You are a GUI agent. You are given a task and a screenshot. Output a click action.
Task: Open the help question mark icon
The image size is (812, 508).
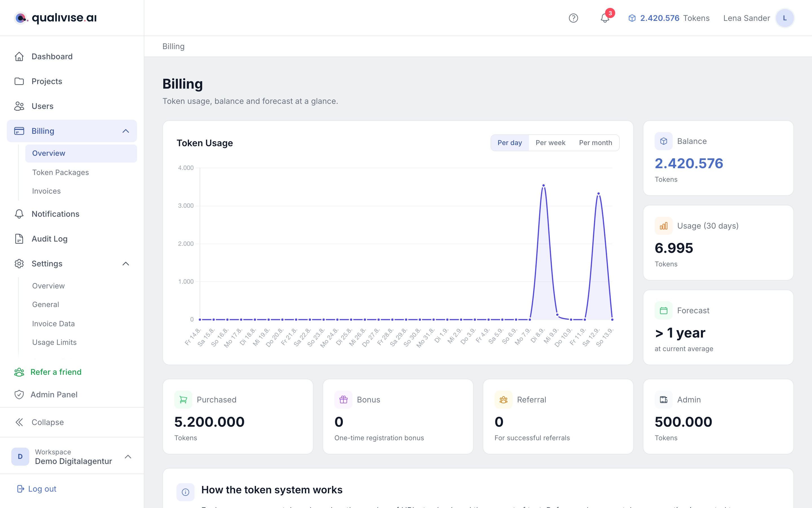pos(573,18)
